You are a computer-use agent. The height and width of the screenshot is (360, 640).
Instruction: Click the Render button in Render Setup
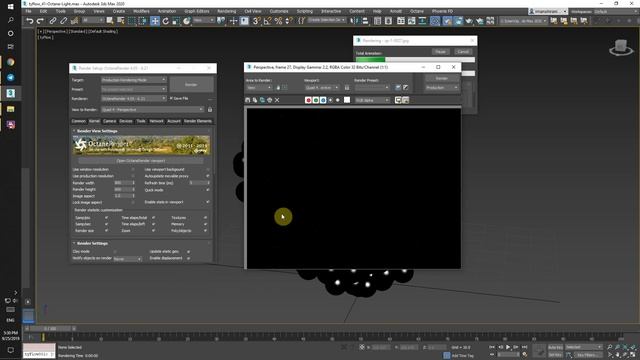[191, 84]
